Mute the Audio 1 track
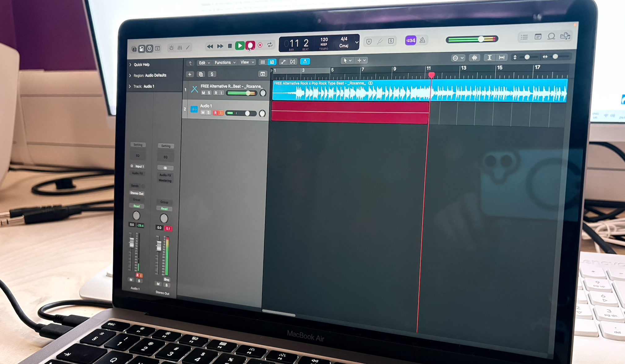This screenshot has width=625, height=364. pos(203,113)
